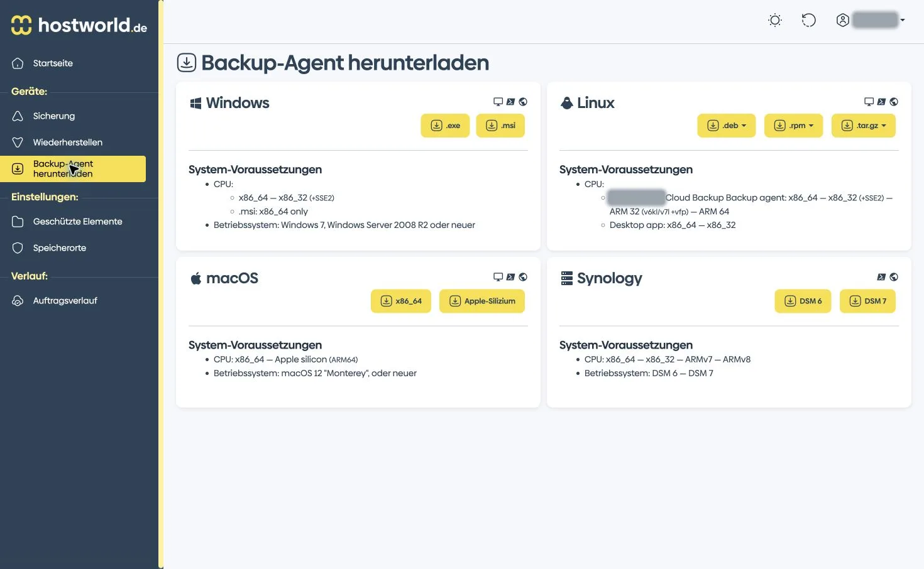The height and width of the screenshot is (569, 924).
Task: Click the download icon beside the page title
Action: coord(187,63)
